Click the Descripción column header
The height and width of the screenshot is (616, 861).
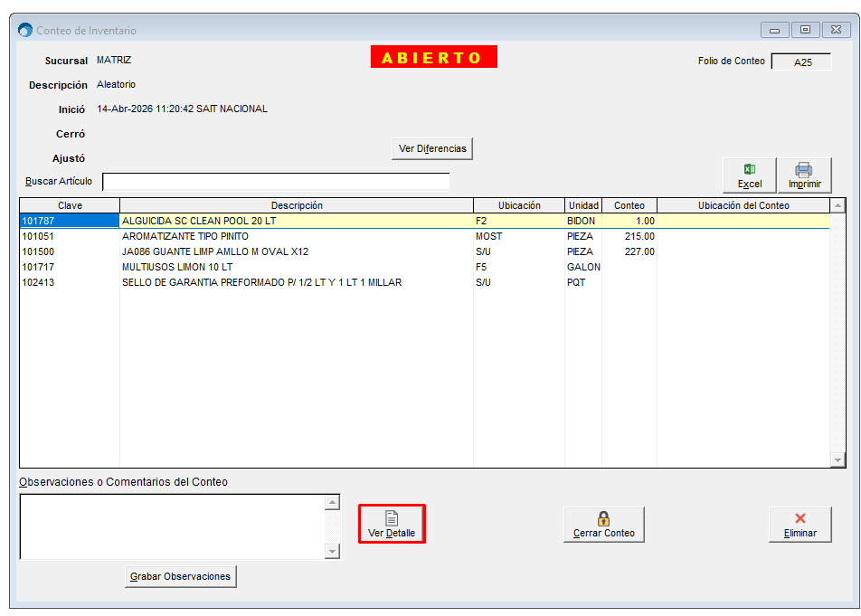(297, 205)
